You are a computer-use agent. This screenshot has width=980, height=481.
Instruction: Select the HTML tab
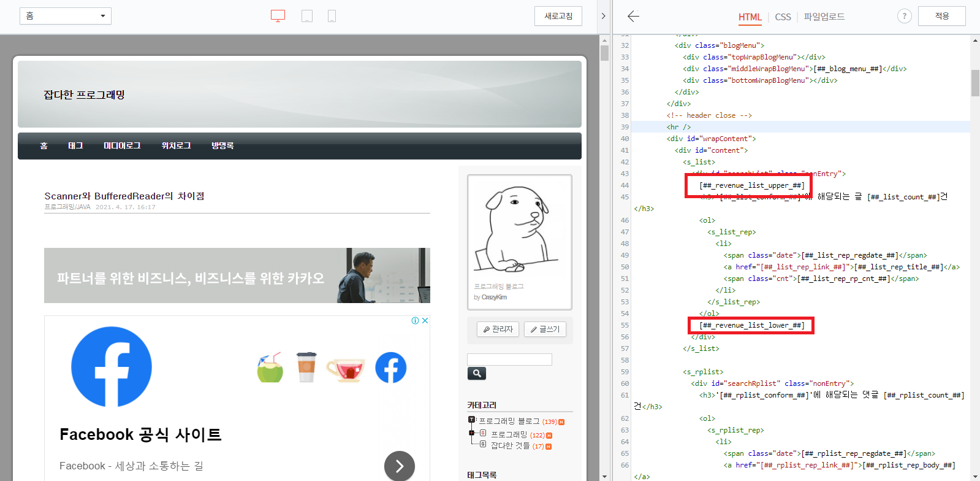tap(750, 17)
